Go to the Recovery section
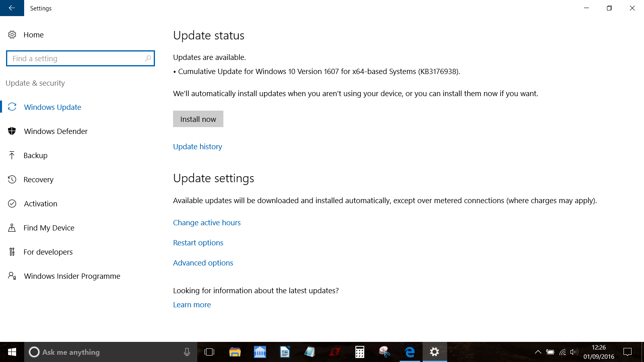This screenshot has width=644, height=362. (x=39, y=179)
